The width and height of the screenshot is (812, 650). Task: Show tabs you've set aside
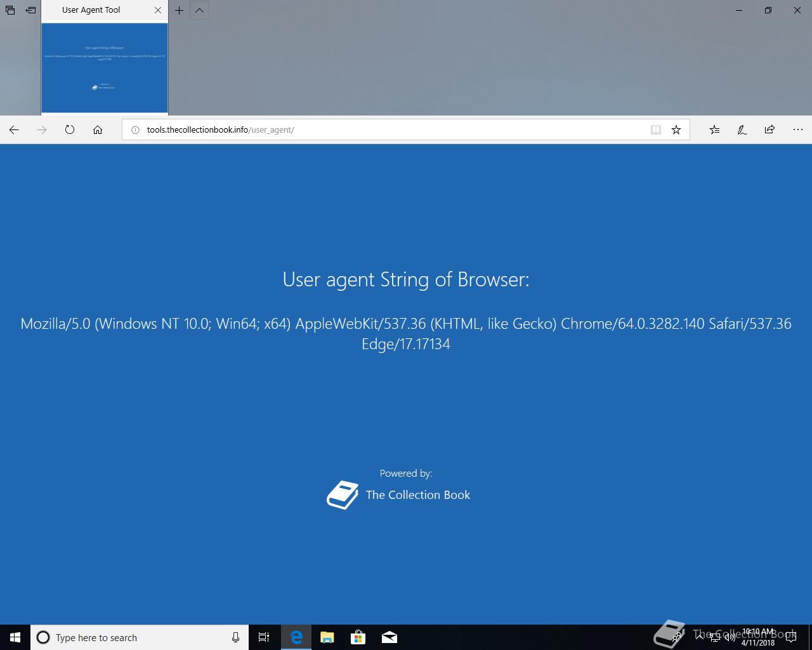click(x=10, y=10)
